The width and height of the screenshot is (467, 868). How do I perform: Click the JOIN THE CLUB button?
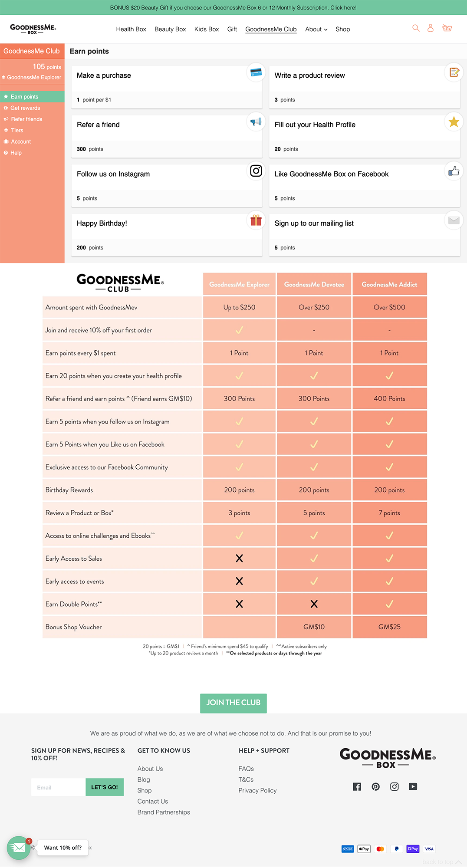click(x=233, y=703)
